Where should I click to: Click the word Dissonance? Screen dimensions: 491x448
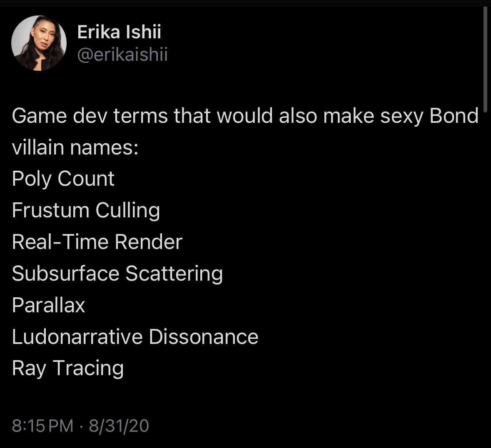[x=204, y=337]
